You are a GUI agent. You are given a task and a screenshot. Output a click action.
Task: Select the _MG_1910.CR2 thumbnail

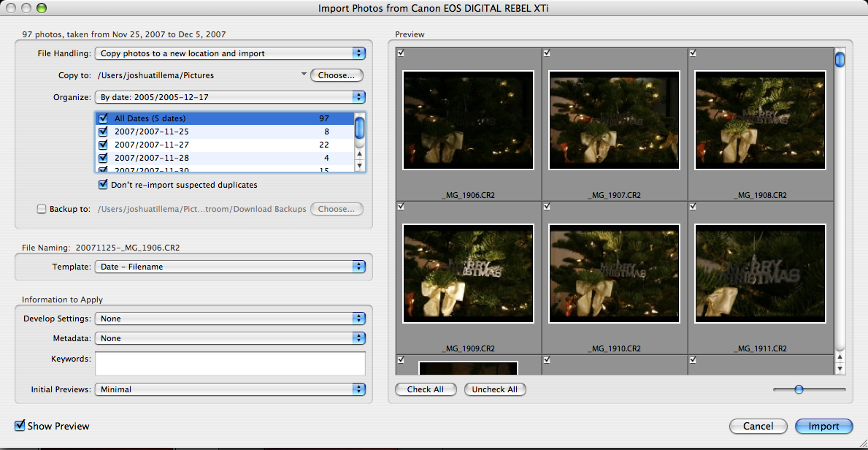[614, 274]
